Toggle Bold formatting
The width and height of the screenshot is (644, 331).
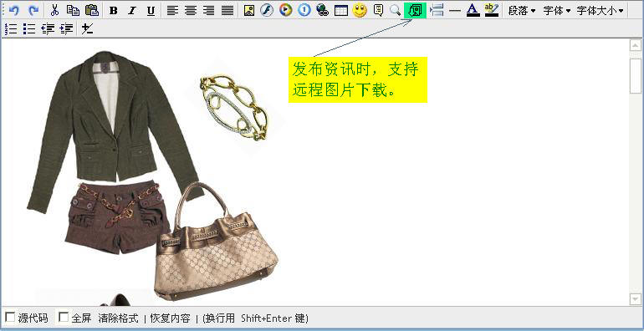(x=114, y=11)
